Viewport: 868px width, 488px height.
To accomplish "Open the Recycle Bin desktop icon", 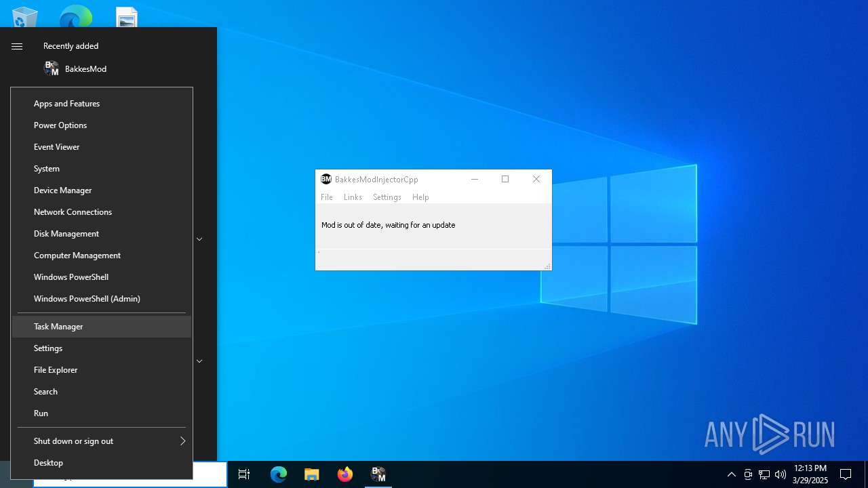I will click(x=25, y=17).
